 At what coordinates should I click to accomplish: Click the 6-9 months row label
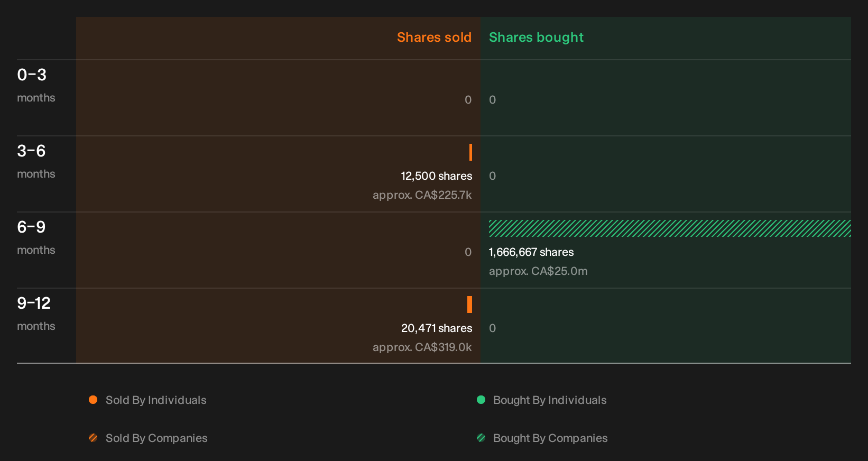tap(36, 237)
